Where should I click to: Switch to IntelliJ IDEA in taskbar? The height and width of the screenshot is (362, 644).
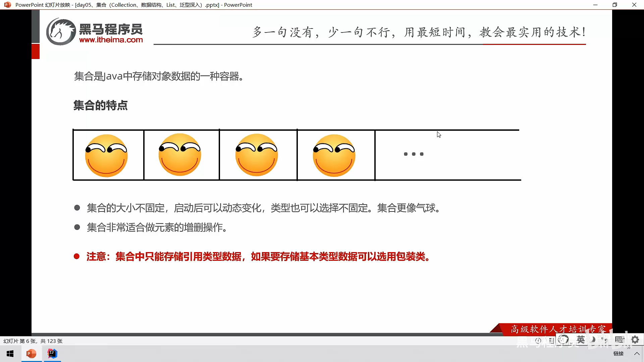point(52,354)
